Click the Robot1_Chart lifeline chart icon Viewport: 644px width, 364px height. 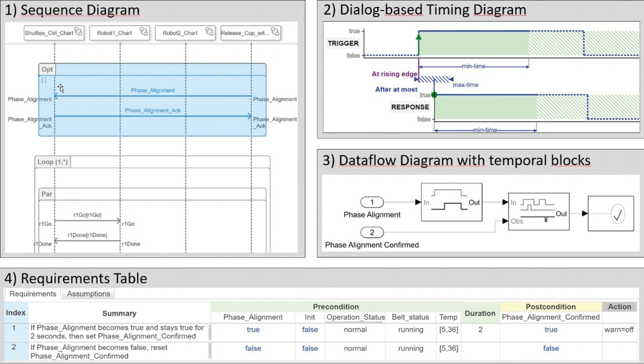point(144,32)
